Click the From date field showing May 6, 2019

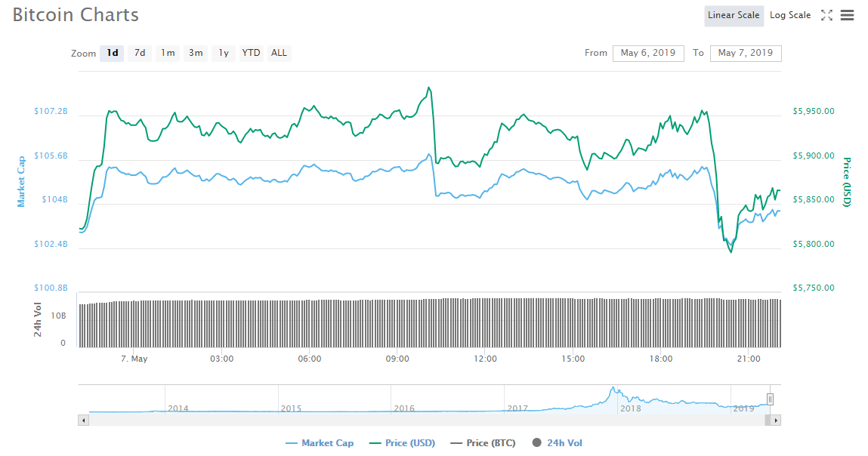pos(647,53)
